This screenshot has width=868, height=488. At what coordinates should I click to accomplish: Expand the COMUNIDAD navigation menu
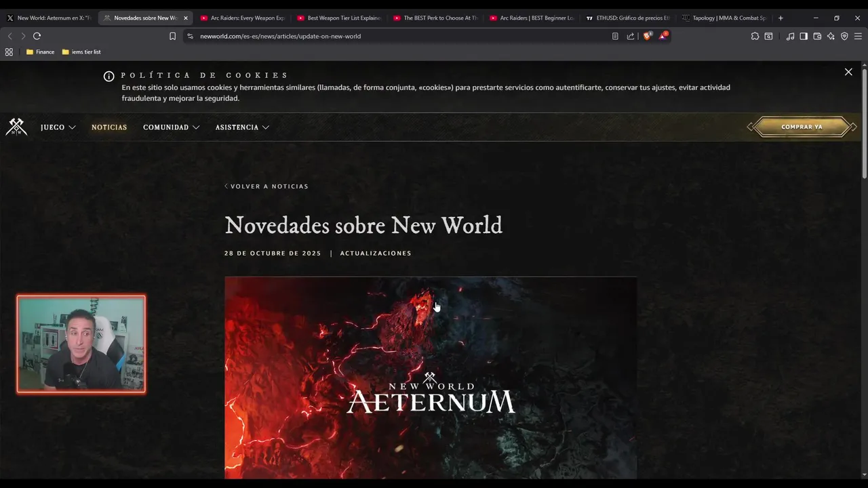[172, 127]
